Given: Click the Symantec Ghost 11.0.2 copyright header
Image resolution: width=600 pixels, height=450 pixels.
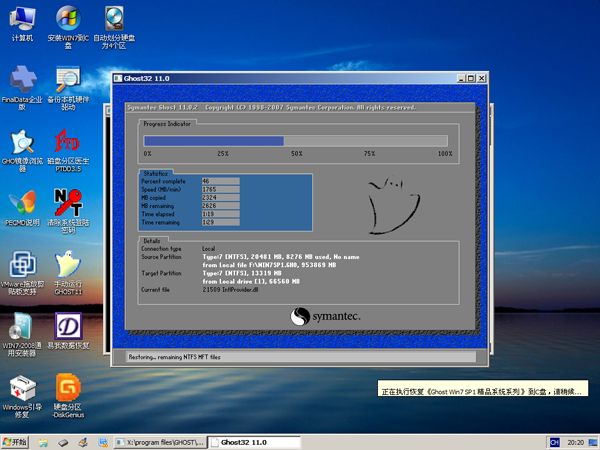Looking at the screenshot, I should tap(271, 108).
